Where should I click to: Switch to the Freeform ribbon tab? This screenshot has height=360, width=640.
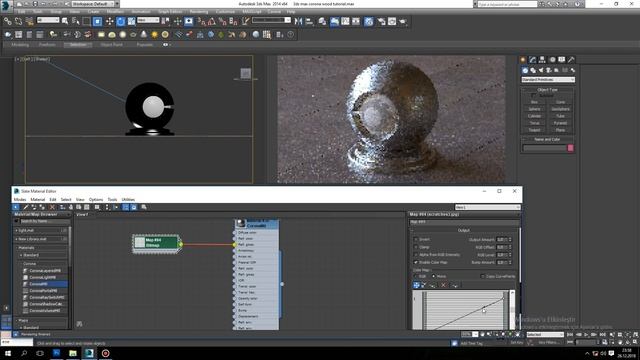[47, 45]
